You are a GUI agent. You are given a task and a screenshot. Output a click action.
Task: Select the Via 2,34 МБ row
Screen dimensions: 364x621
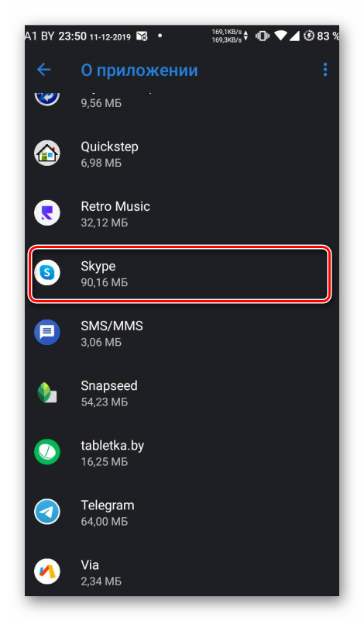(x=181, y=572)
